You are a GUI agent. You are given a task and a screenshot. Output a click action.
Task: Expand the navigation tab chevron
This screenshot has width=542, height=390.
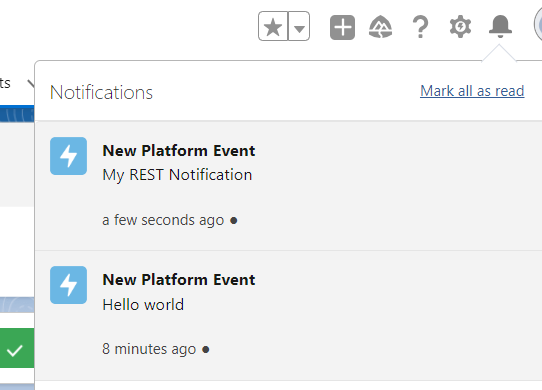tap(31, 83)
